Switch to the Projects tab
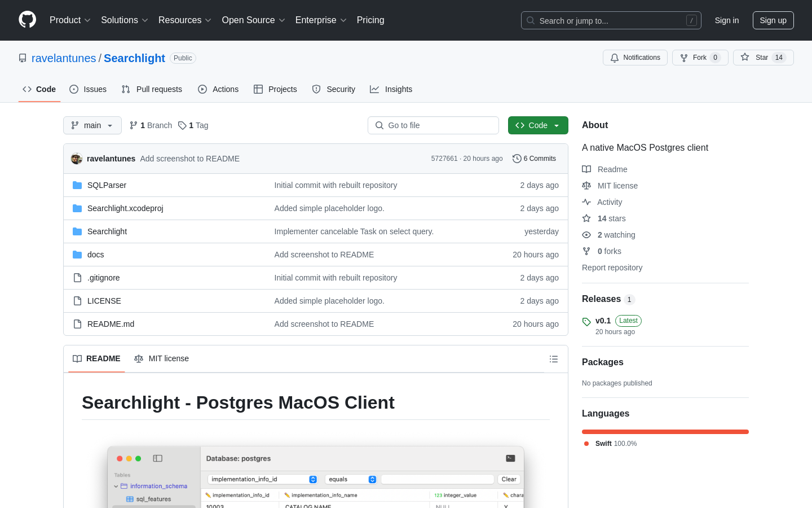Viewport: 812px width, 508px height. 275,89
